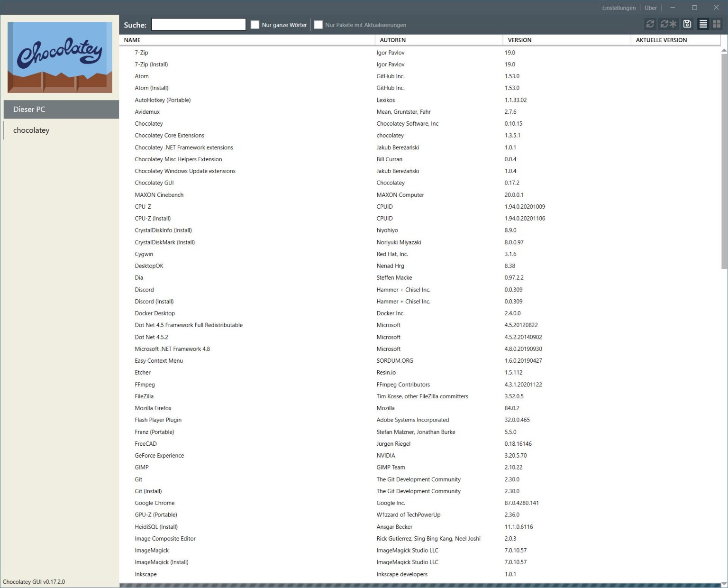Toggle 'Nur Pakete mit Aktualisierungen'
This screenshot has height=588, width=728.
click(x=318, y=25)
